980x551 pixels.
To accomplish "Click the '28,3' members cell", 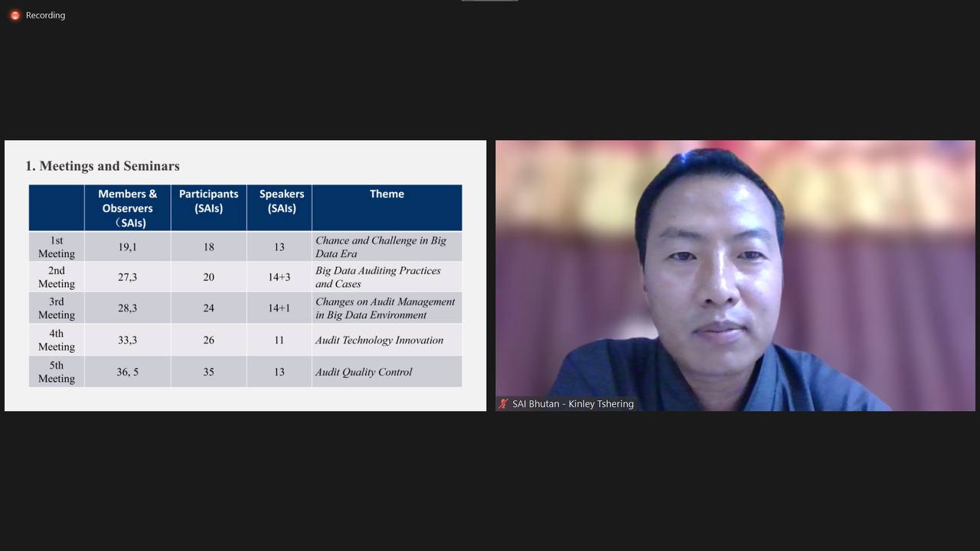I will coord(127,308).
